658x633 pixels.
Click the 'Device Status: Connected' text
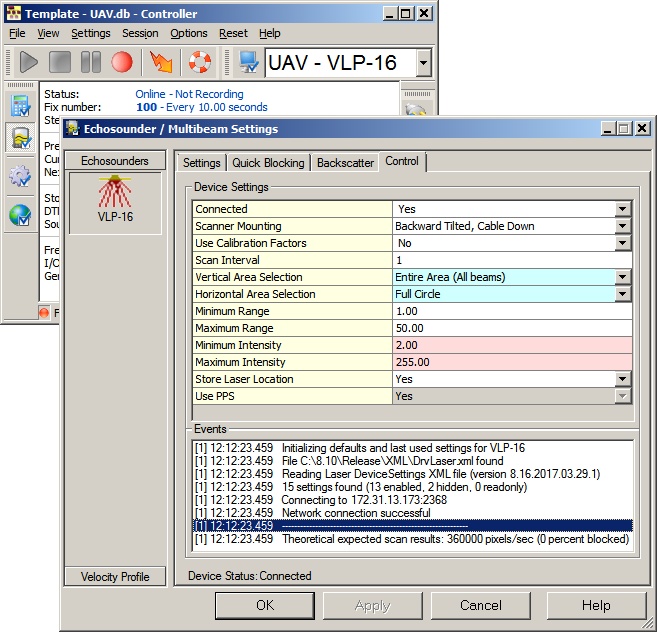pyautogui.click(x=250, y=576)
